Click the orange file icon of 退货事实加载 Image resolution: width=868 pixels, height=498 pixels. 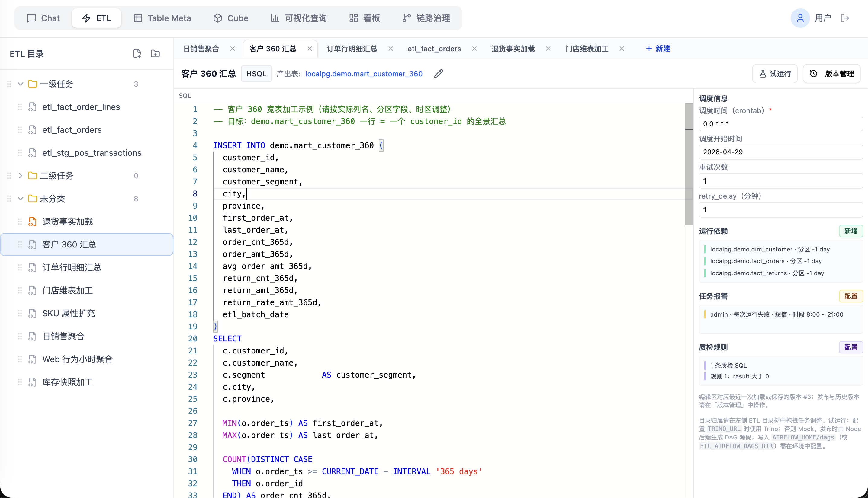tap(32, 222)
